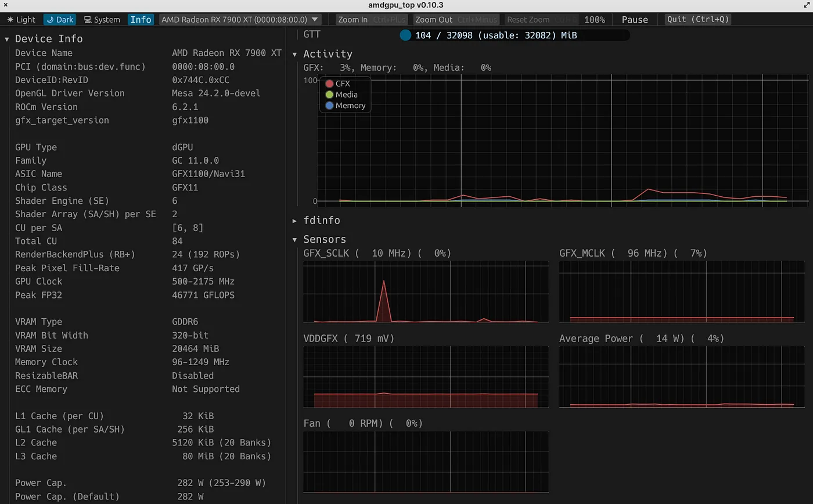
Task: Click the Peak Pixel Fill-Rate '417 GP/s'
Action: coord(193,268)
